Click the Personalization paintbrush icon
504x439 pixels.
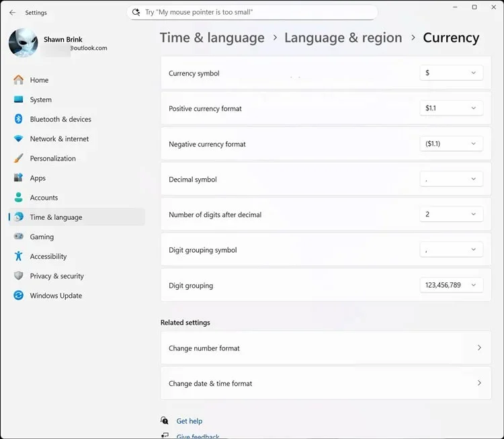18,159
